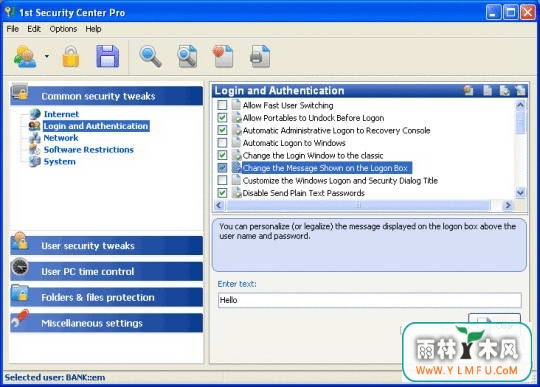
Task: Click second document icon in panel header
Action: 487,91
